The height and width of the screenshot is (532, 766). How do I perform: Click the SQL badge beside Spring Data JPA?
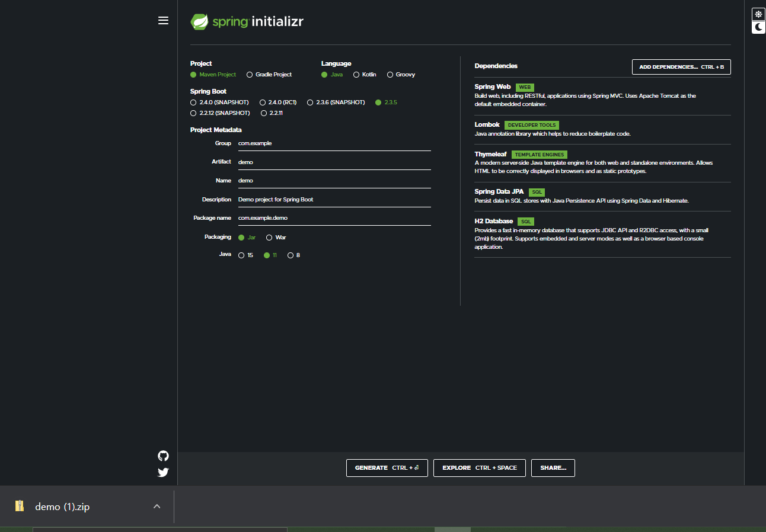tap(537, 192)
